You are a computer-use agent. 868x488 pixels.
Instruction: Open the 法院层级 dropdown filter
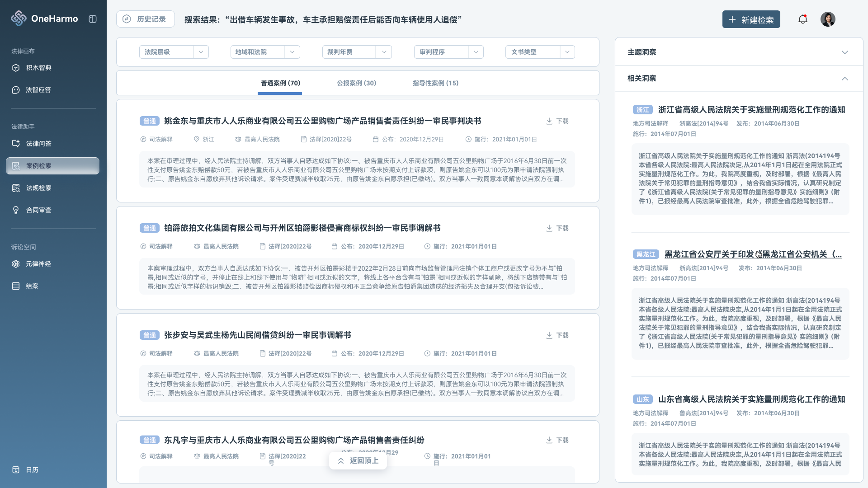(174, 52)
